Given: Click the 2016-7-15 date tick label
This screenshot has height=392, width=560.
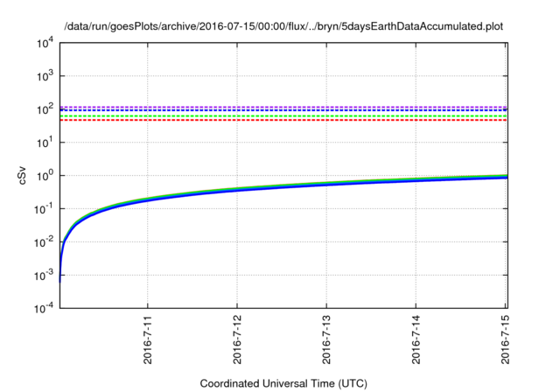Looking at the screenshot, I should point(505,339).
